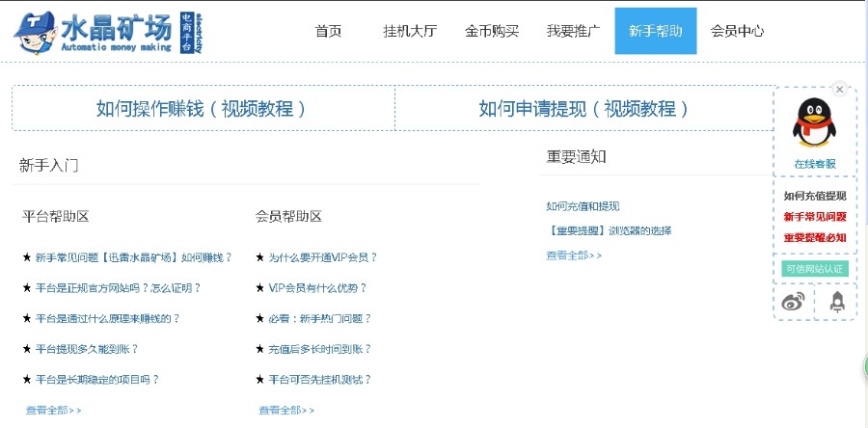Screen dimensions: 868x428
Task: Open 会员中心 navigation item
Action: coord(738,31)
